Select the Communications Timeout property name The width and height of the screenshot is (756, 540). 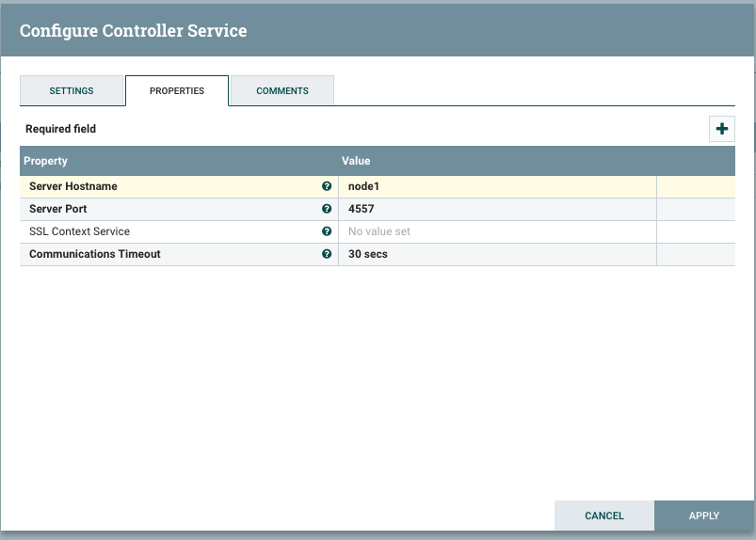click(95, 254)
